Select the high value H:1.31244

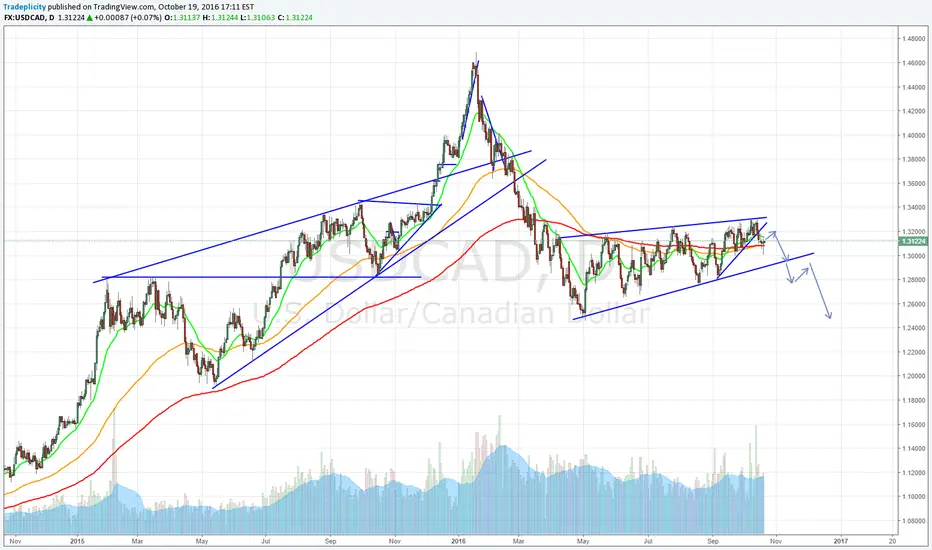(x=220, y=17)
